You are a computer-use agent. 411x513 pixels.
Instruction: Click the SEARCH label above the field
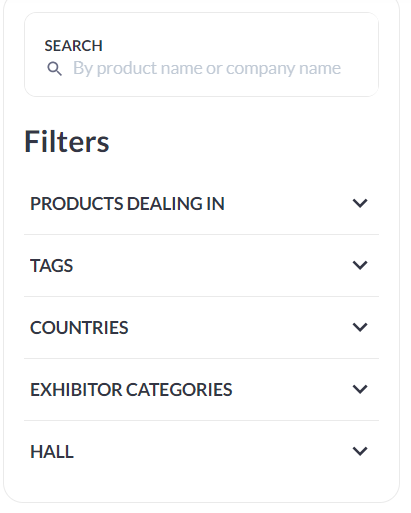pos(74,46)
